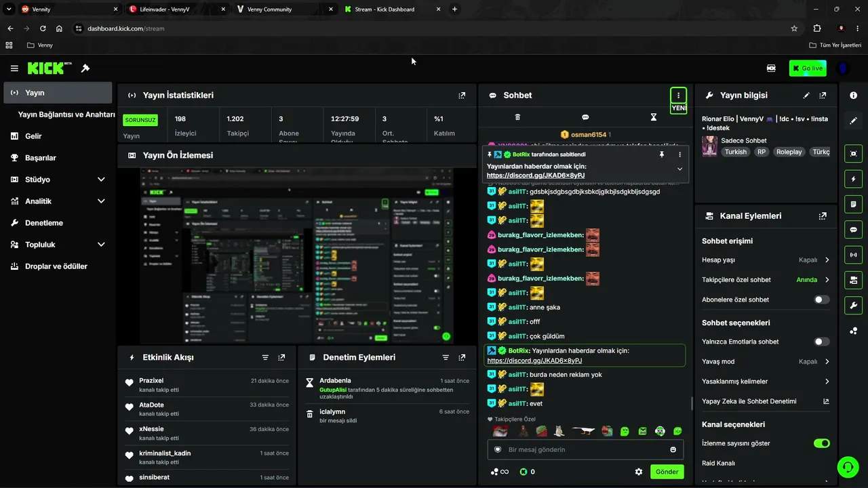Click the lightning bolt icon in right sidebar
Viewport: 868px width, 488px height.
point(854,179)
